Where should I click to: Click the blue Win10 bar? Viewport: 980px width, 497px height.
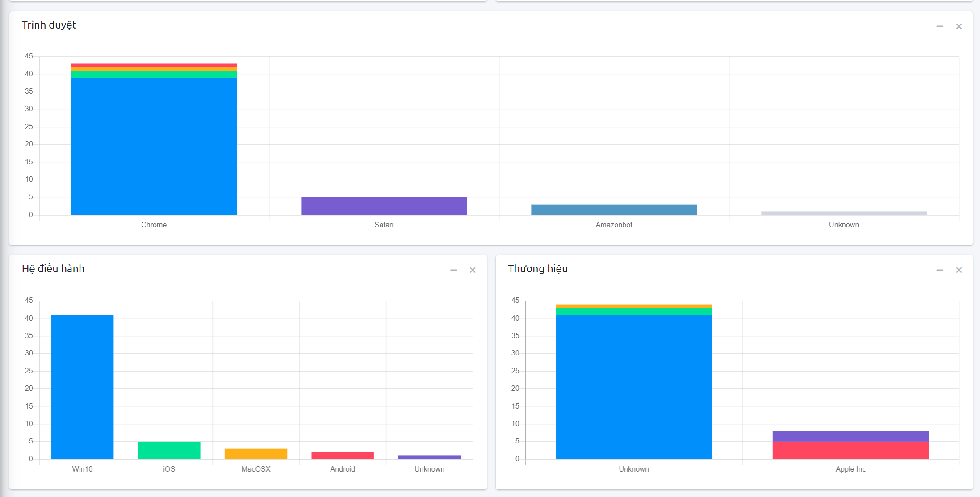pos(82,387)
